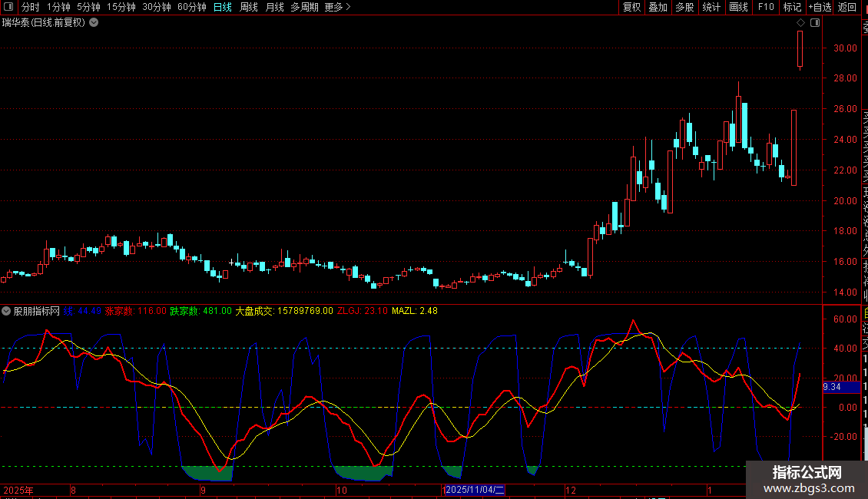Click the 标记 mark button
This screenshot has height=499, width=868.
click(792, 7)
